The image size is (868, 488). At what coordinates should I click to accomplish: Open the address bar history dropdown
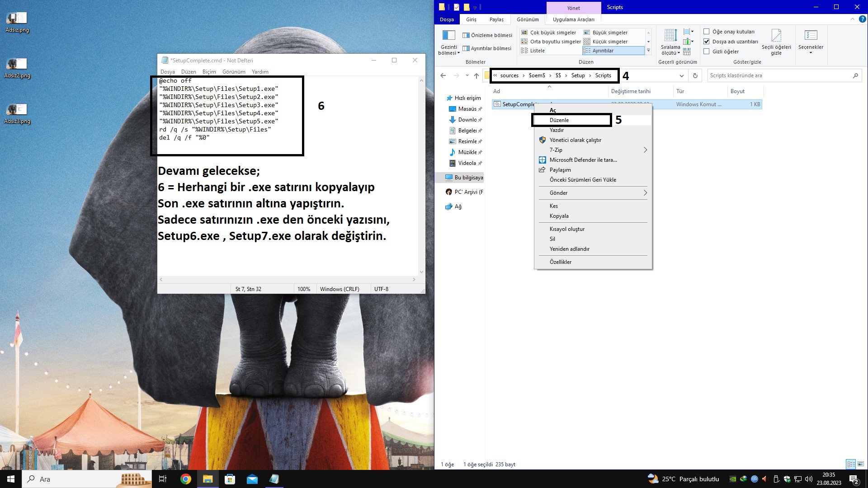(681, 75)
